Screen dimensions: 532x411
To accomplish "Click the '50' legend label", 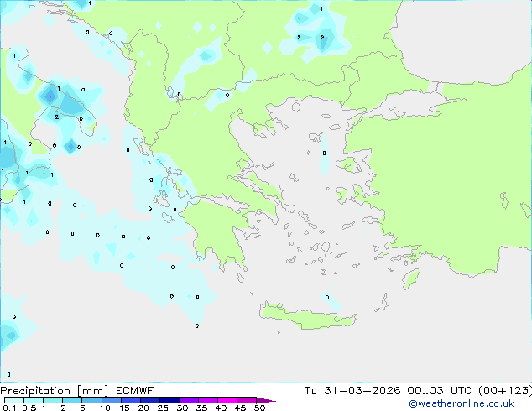I will point(259,408).
